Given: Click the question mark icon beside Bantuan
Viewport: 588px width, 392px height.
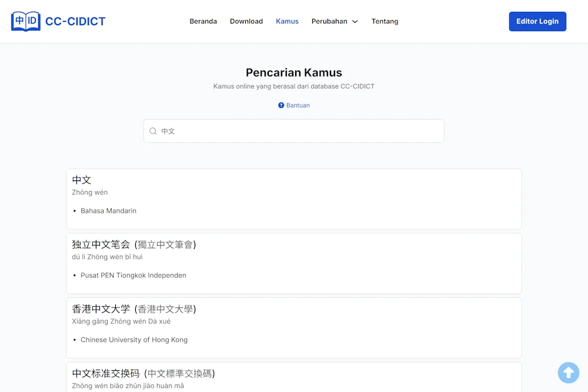Looking at the screenshot, I should click(280, 105).
